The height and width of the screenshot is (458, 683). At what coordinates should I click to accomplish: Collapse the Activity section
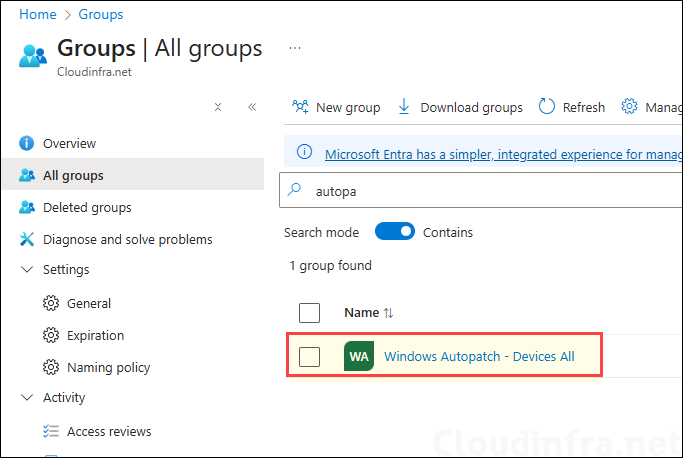pyautogui.click(x=26, y=398)
